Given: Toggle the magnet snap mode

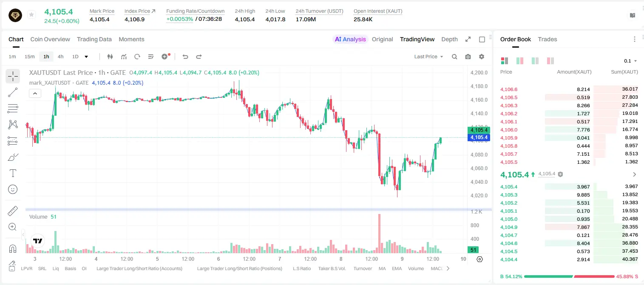Looking at the screenshot, I should coord(13,248).
